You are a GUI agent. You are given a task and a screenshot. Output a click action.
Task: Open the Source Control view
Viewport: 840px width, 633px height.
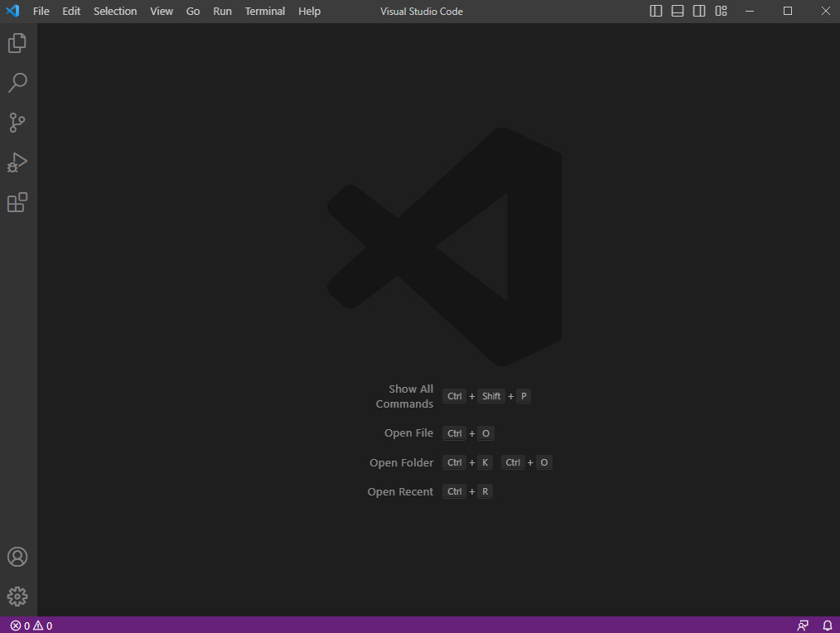(17, 123)
